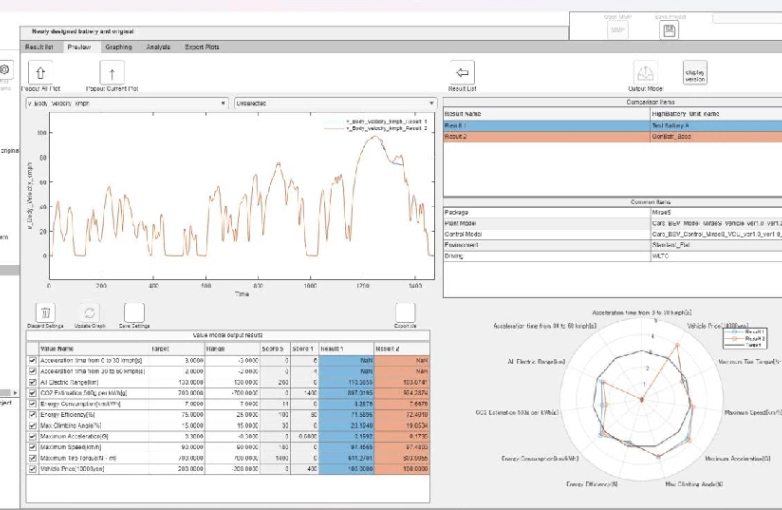782x510 pixels.
Task: Click the Save Settings icon
Action: pos(134,313)
